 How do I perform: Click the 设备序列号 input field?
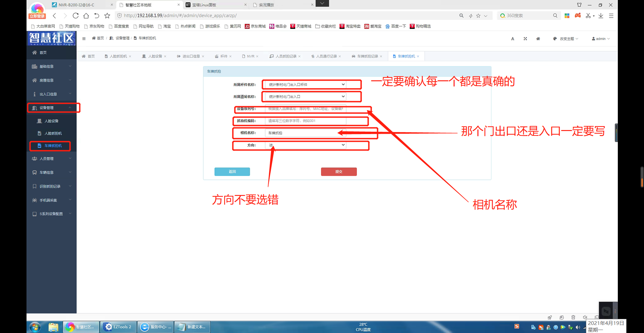305,109
